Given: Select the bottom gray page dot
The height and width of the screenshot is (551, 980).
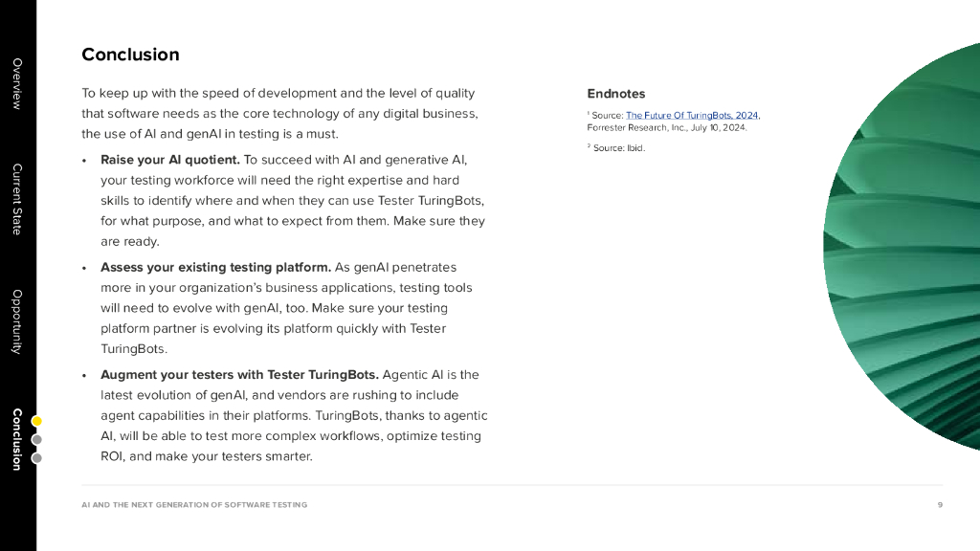Looking at the screenshot, I should (x=36, y=458).
